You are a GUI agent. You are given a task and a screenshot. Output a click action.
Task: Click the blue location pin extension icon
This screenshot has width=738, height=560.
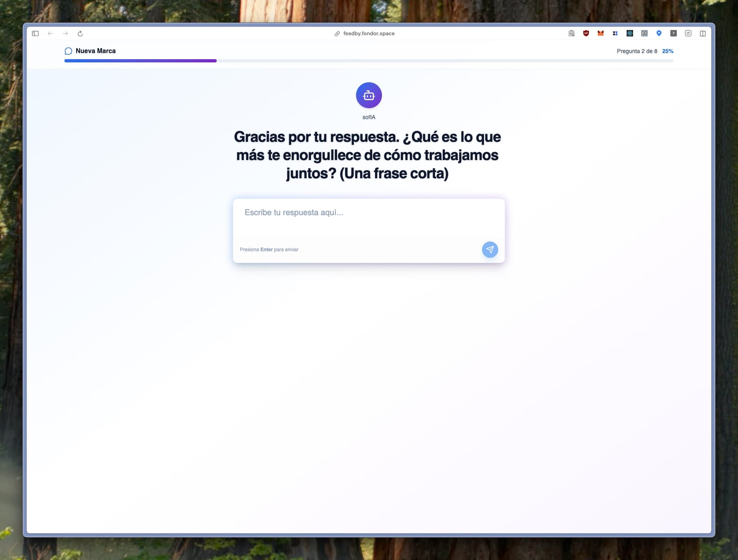[659, 33]
